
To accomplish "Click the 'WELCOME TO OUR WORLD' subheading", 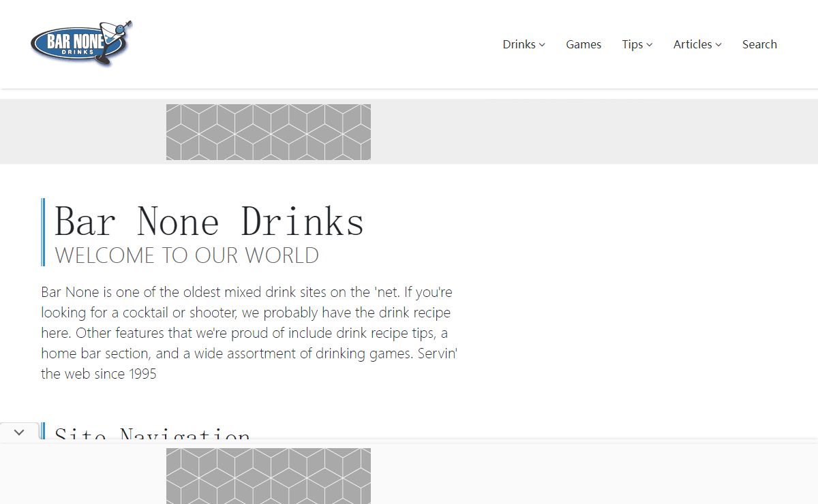I will (x=187, y=255).
